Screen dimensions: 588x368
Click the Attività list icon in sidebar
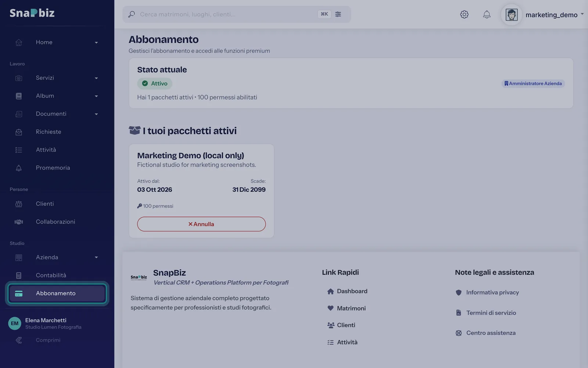19,150
